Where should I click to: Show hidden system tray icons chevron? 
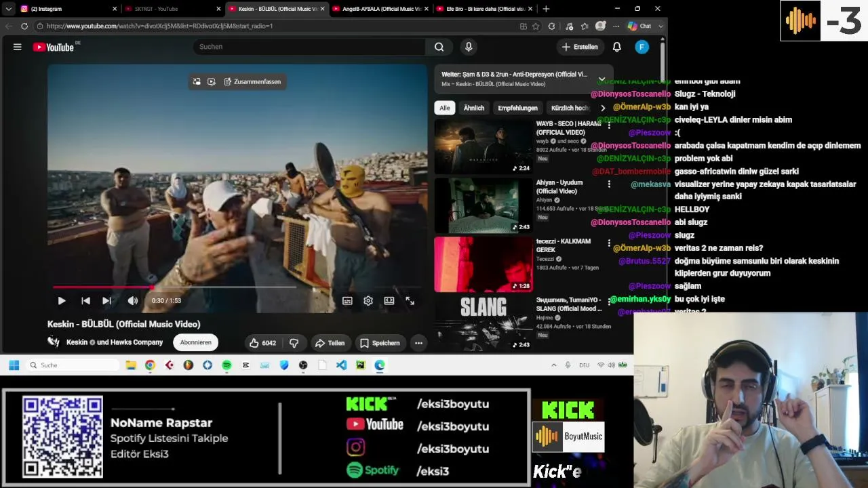click(x=553, y=365)
